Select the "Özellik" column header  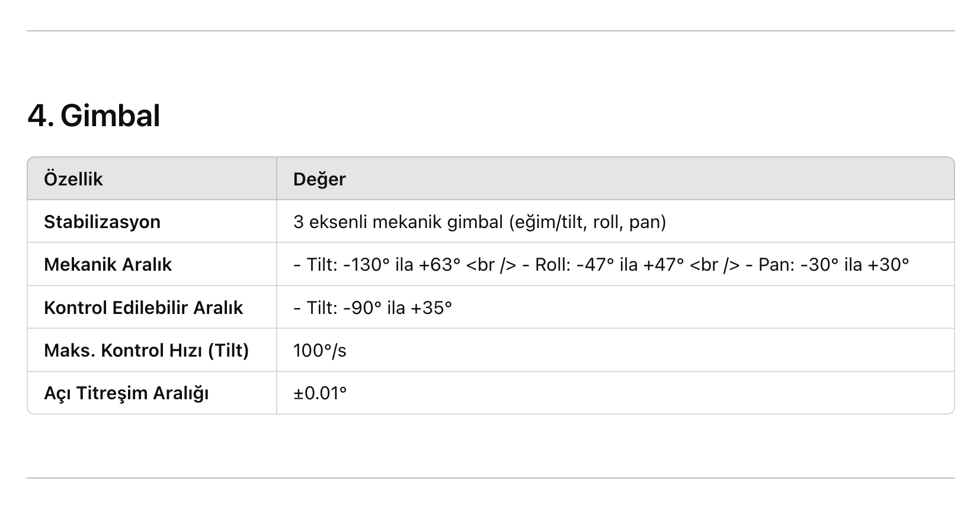coord(73,179)
